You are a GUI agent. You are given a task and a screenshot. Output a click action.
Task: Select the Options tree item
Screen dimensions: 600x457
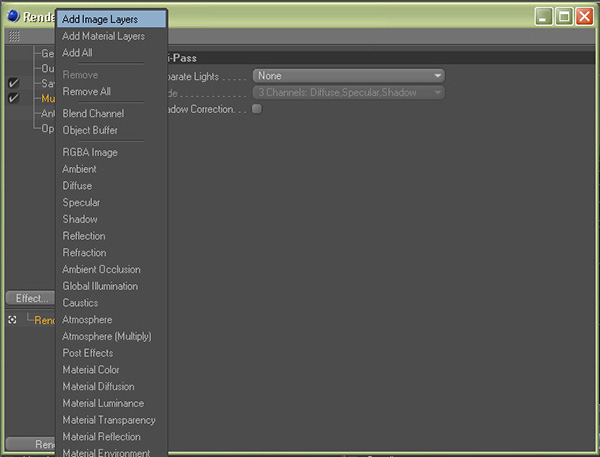47,129
